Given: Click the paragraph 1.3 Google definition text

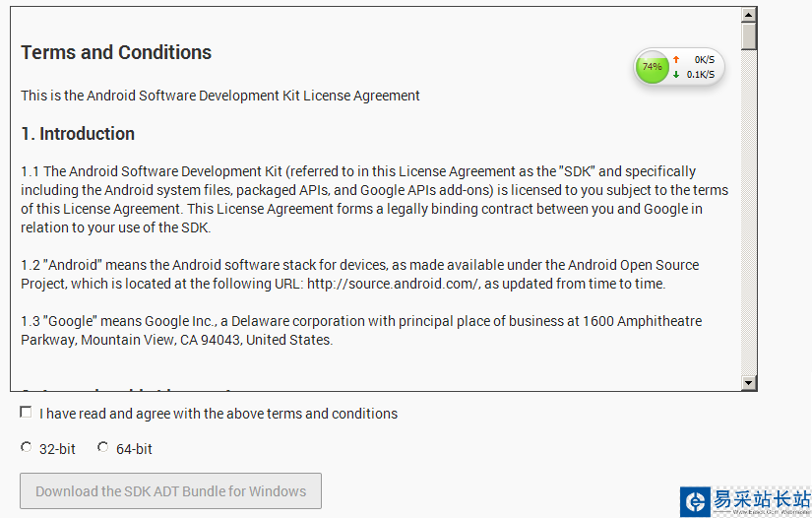Looking at the screenshot, I should pos(361,330).
